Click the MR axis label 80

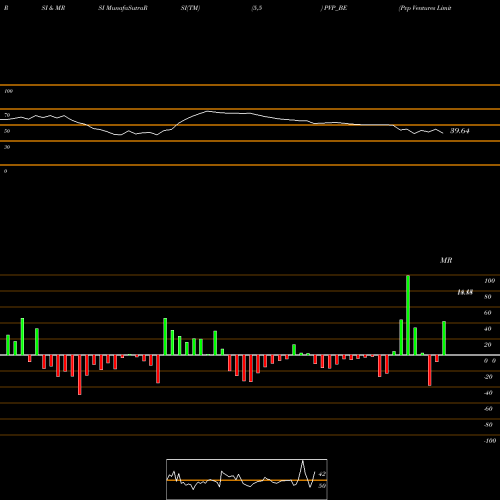point(487,297)
